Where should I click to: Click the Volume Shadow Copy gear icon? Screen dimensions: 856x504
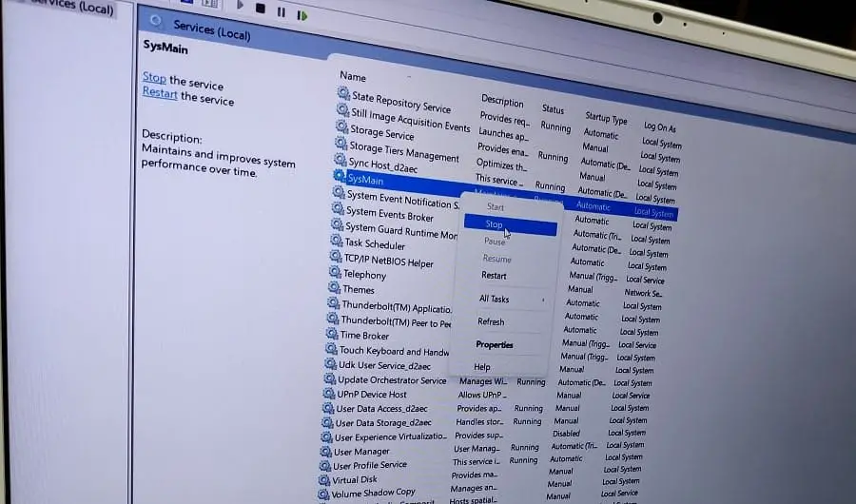point(323,494)
